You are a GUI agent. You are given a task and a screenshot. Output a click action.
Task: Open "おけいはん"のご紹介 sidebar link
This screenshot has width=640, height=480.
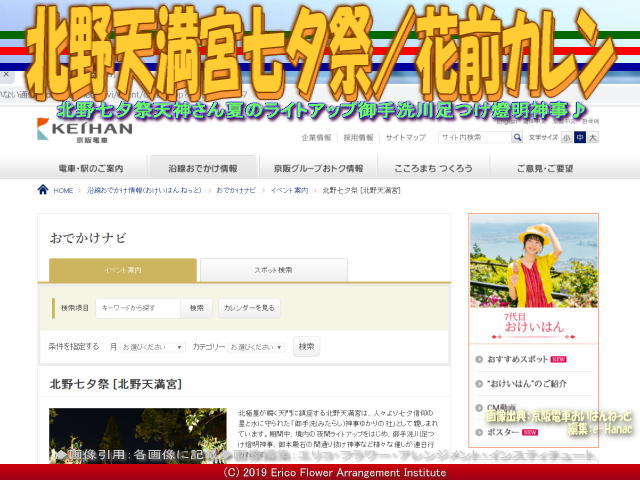(527, 384)
